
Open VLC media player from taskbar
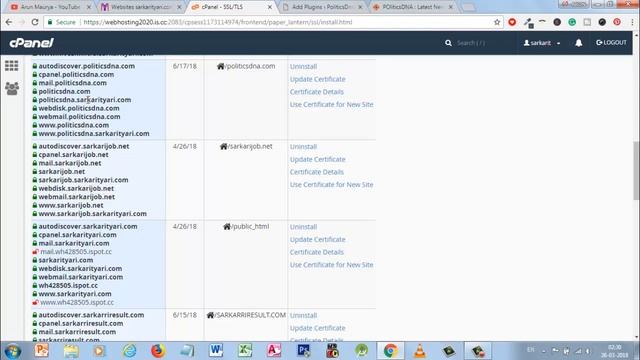tap(420, 351)
